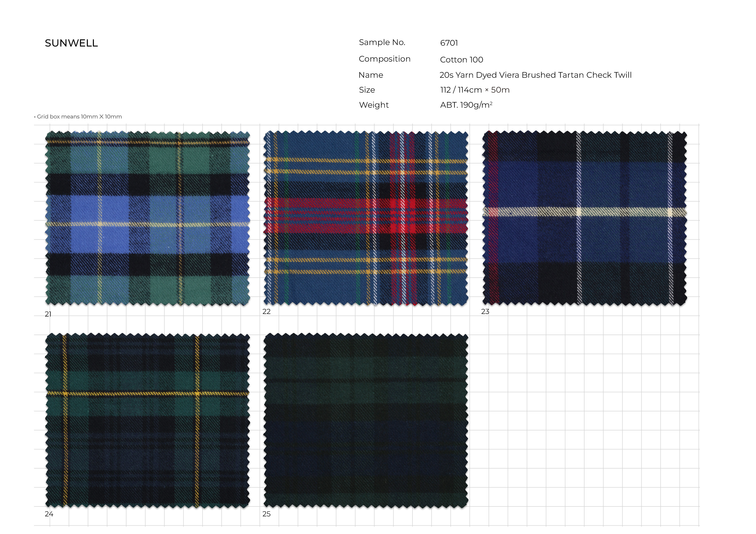Select the Composition label

tap(385, 59)
